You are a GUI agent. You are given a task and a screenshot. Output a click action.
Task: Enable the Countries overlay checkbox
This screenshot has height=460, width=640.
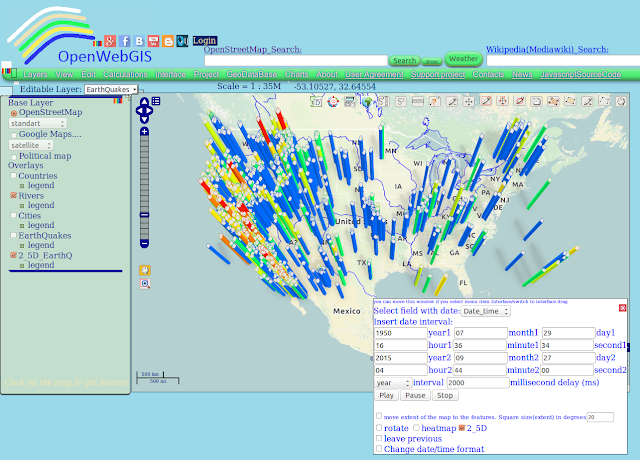(13, 176)
